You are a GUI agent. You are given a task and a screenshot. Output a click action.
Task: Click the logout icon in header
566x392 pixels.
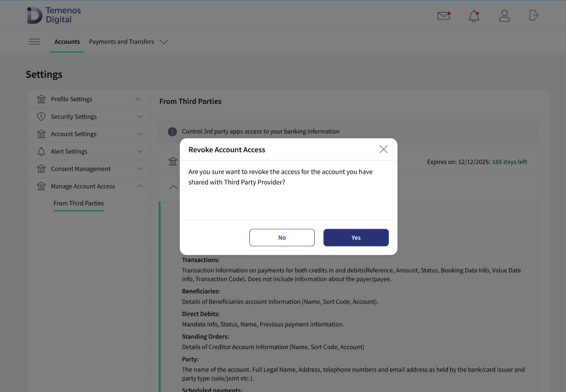click(534, 16)
